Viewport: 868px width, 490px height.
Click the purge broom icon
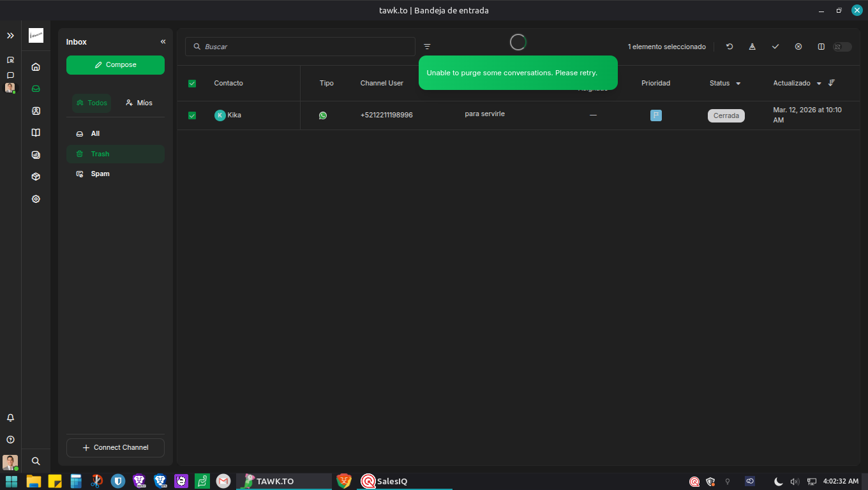752,47
